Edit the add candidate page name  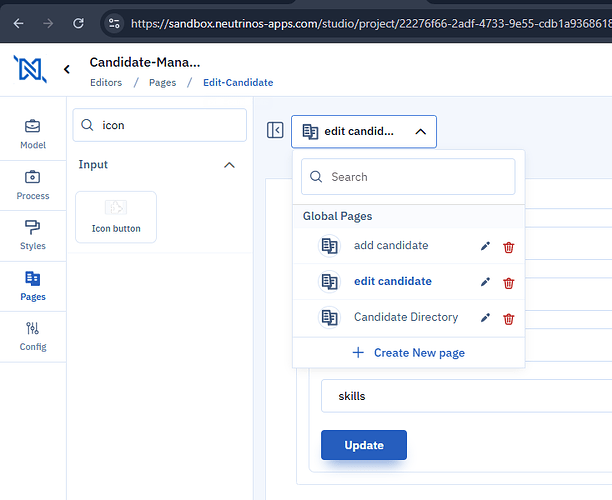click(x=485, y=246)
